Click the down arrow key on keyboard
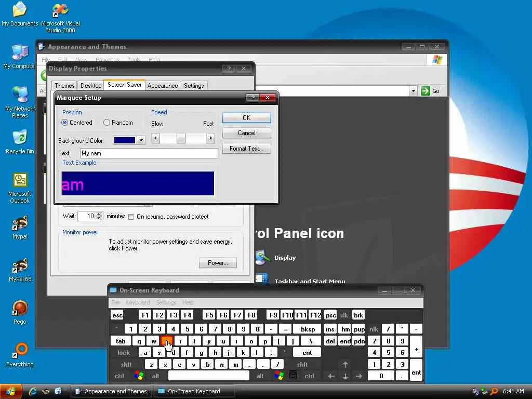Image resolution: width=532 pixels, height=399 pixels. pos(345,376)
